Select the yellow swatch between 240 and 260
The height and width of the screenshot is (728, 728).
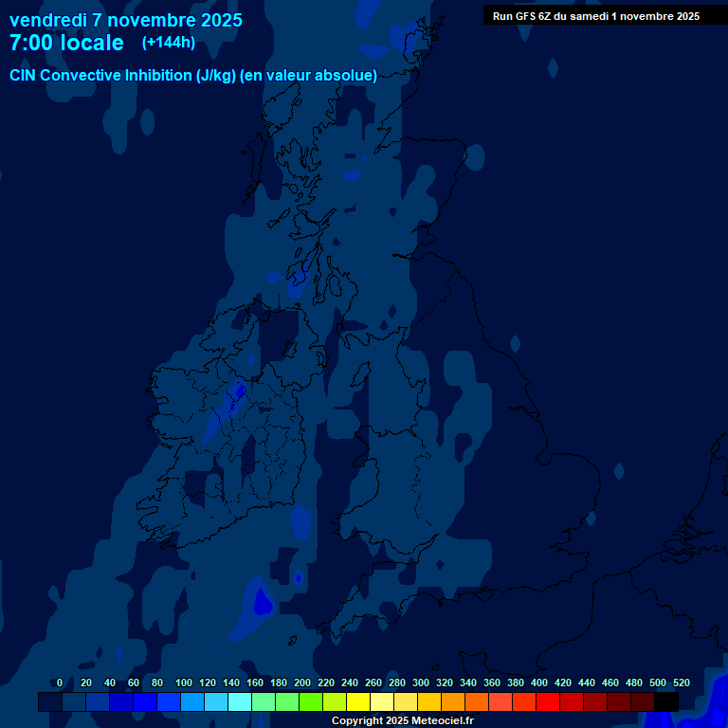(x=358, y=701)
